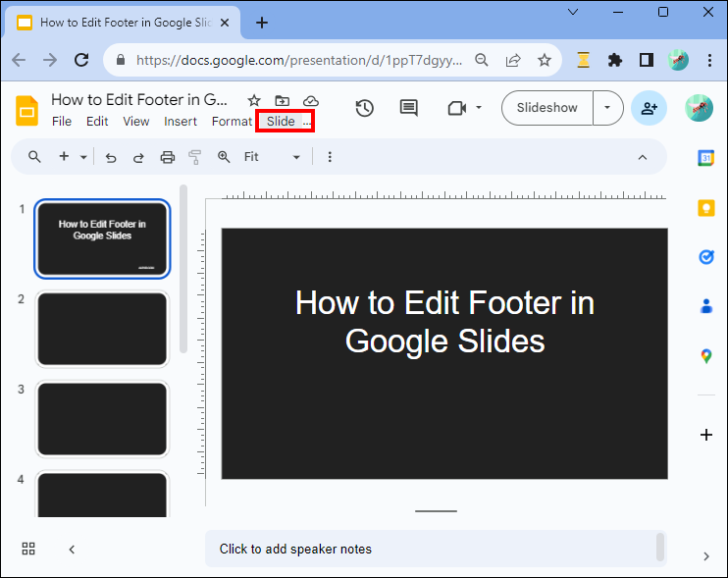Screen dimensions: 728x578
Task: Open Google Calendar side panel icon
Action: 705,158
